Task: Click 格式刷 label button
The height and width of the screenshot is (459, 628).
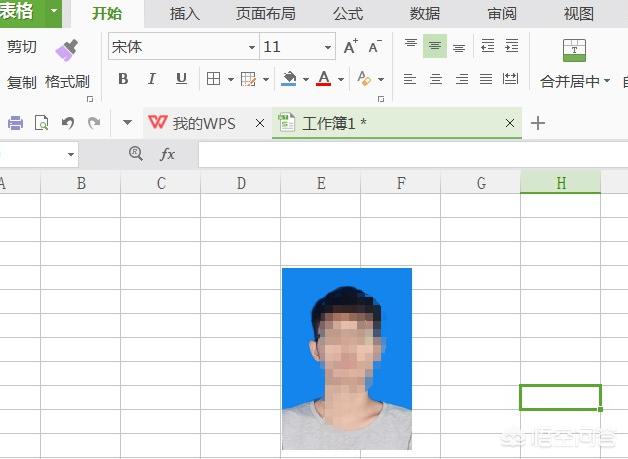Action: click(x=67, y=82)
